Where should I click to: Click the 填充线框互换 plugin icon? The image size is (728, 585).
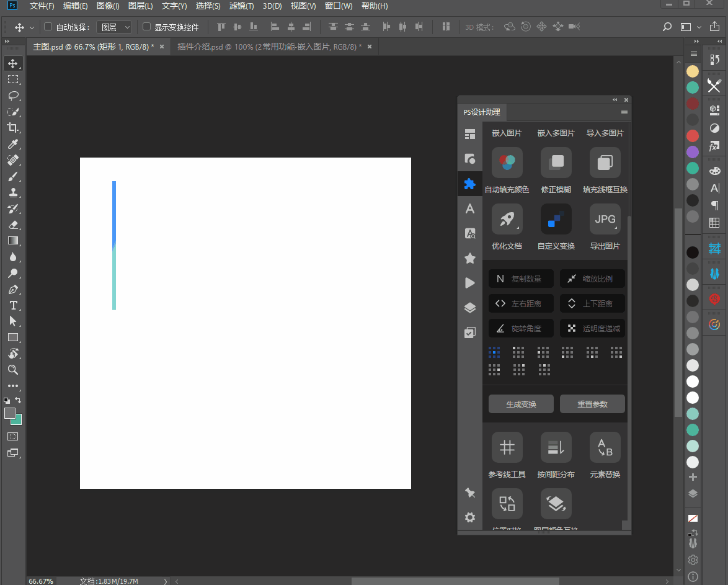click(605, 162)
